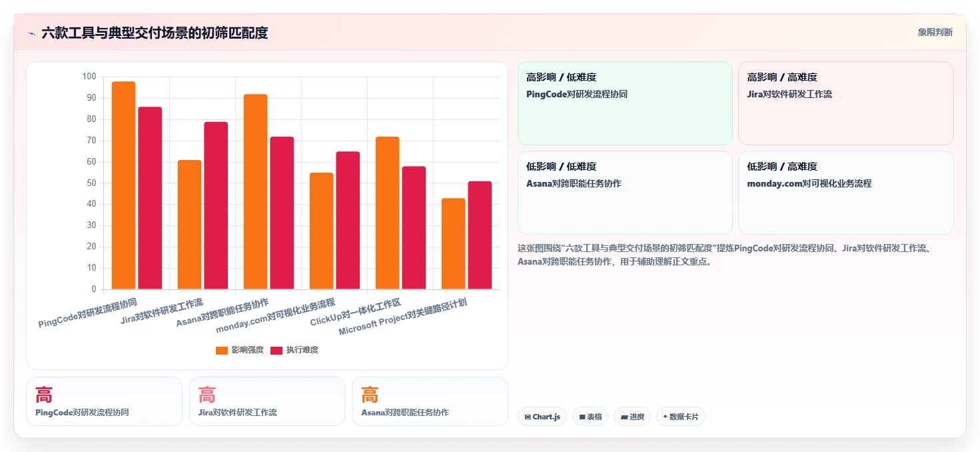Image resolution: width=980 pixels, height=452 pixels.
Task: Select the 高影响 / 高难度 quadrant card
Action: point(846,103)
